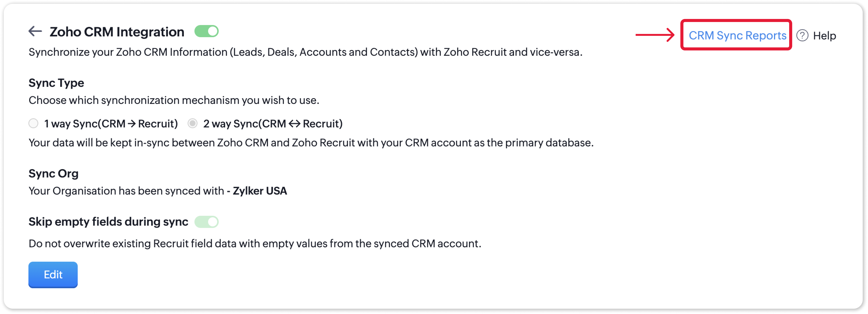Disable the Zoho CRM Integration toggle
This screenshot has height=314, width=868.
(207, 31)
